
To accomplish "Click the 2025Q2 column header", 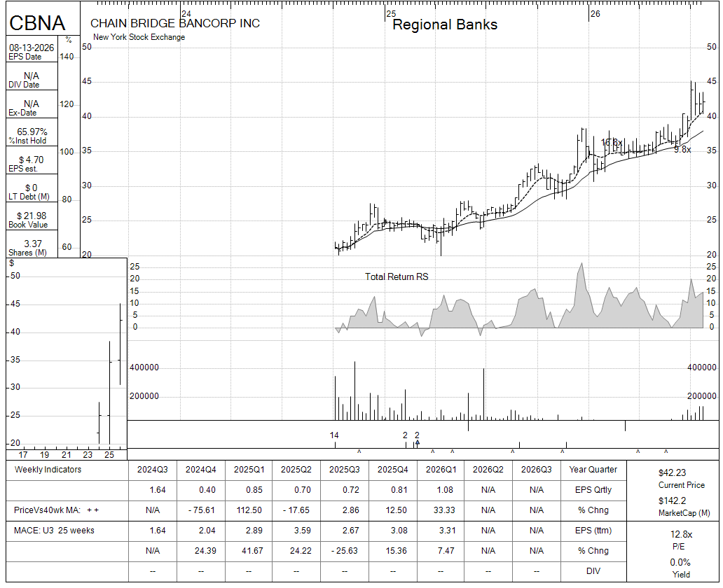I will 296,470.
